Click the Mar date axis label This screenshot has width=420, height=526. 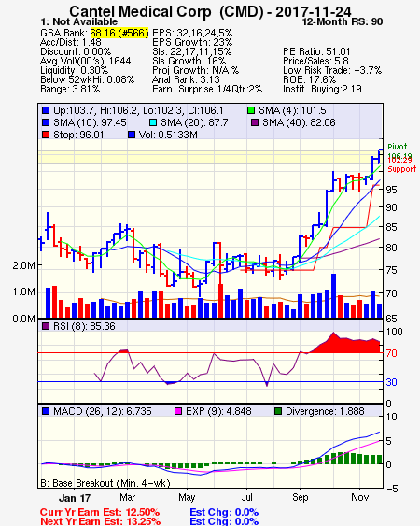tap(127, 497)
